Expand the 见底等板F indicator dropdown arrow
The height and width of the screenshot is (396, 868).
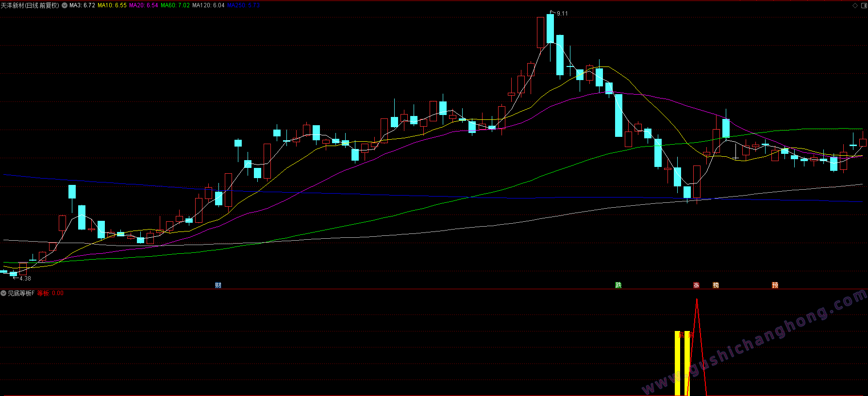[x=3, y=293]
